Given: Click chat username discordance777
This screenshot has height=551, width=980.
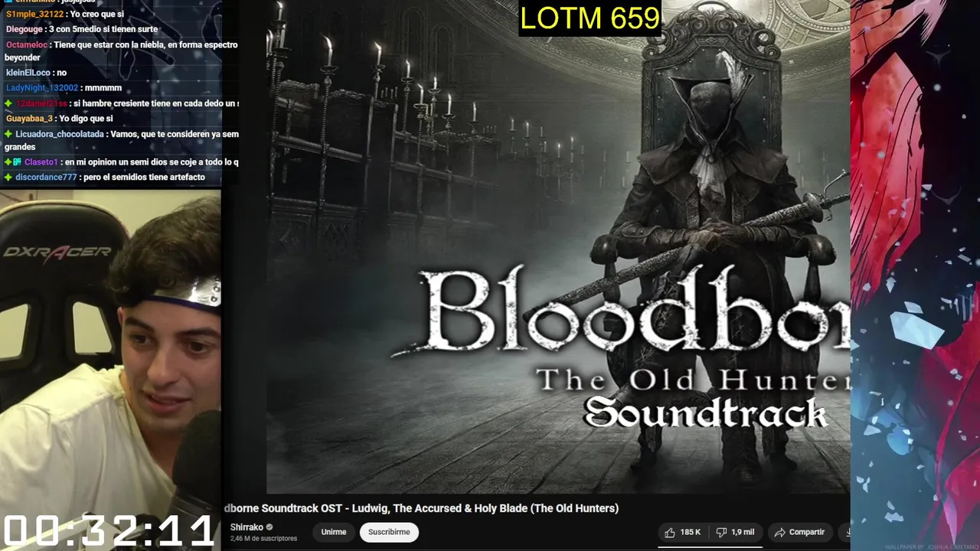Looking at the screenshot, I should [x=46, y=178].
